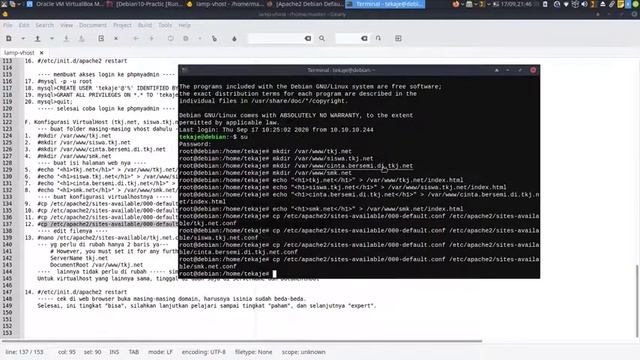Select the Terminal taskbar window button
This screenshot has width=640, height=360.
point(385,4)
